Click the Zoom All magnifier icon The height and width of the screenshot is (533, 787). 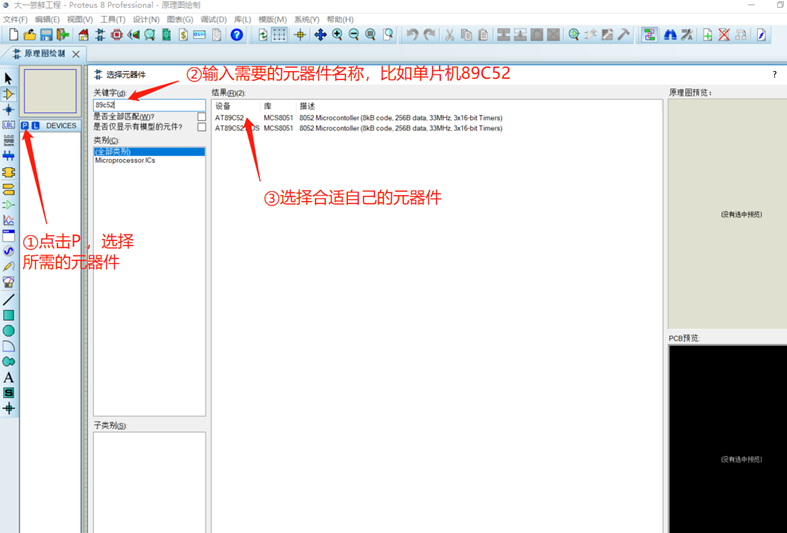370,35
